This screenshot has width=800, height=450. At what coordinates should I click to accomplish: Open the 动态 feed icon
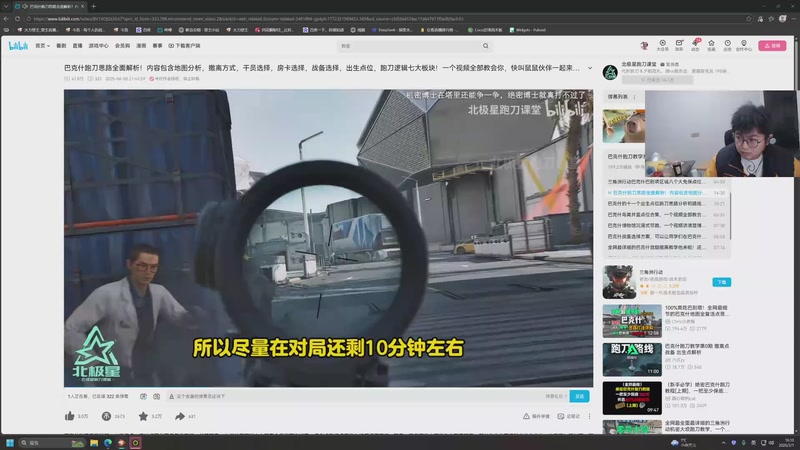point(695,45)
